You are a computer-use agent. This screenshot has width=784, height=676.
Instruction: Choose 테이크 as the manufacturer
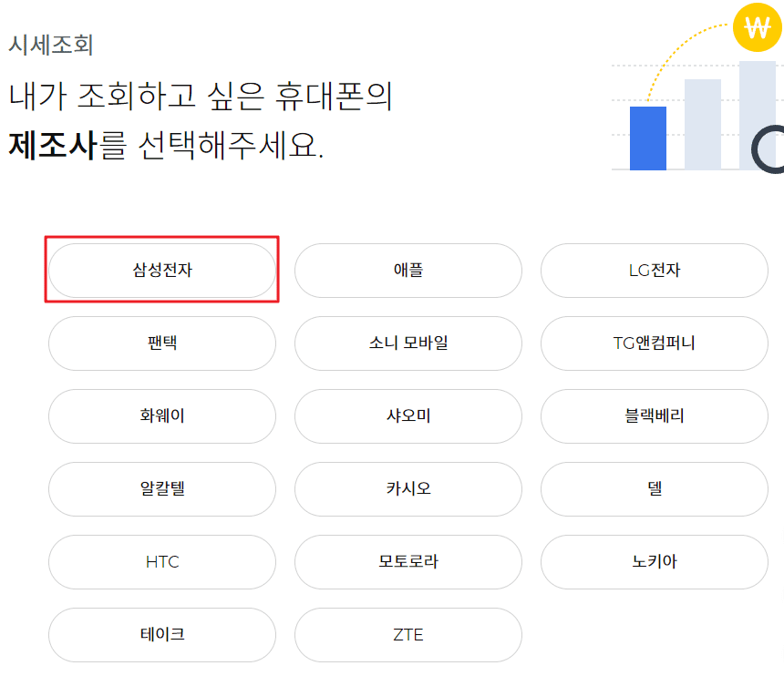161,635
